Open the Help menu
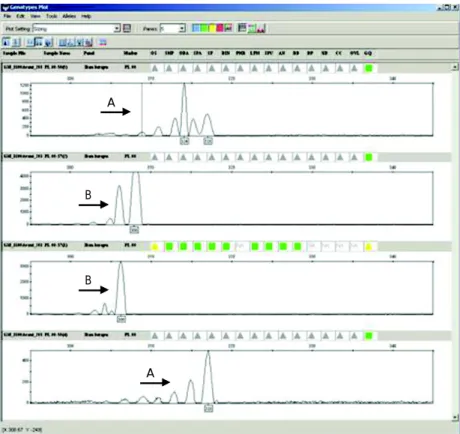 click(86, 16)
